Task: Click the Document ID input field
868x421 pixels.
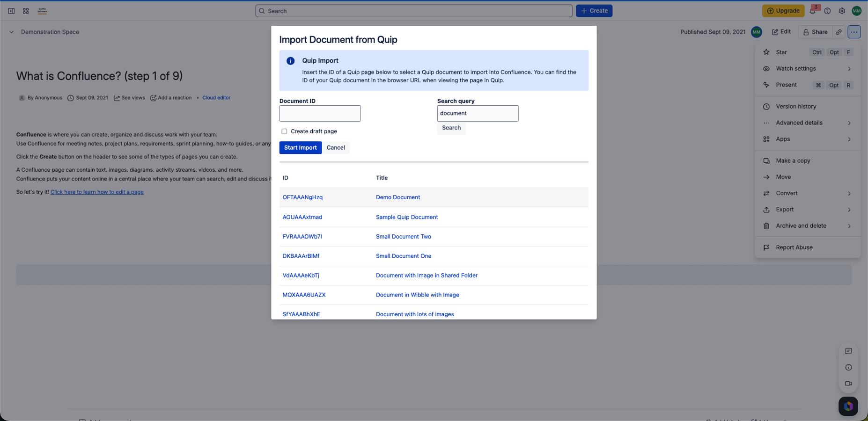Action: click(x=320, y=114)
